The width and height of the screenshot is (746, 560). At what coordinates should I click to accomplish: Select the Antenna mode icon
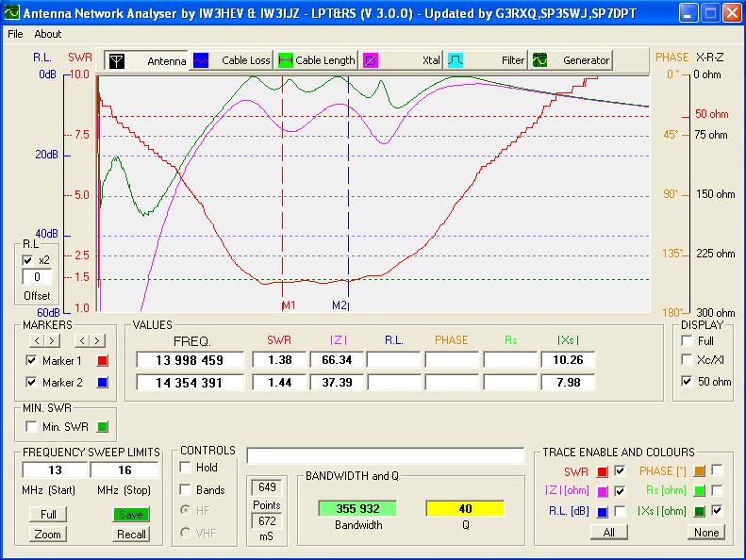(x=116, y=60)
